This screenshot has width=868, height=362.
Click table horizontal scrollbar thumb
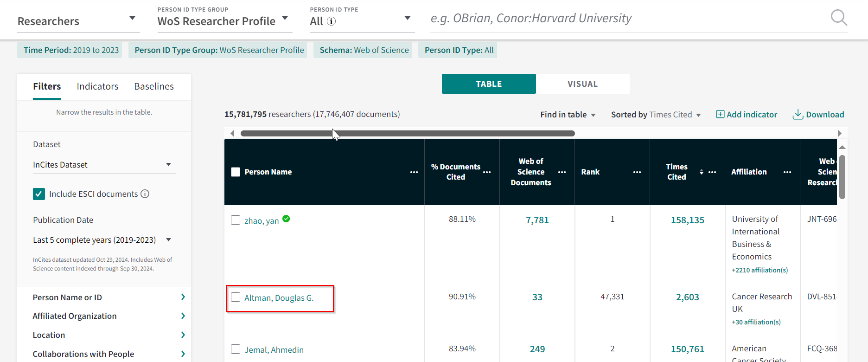click(x=408, y=133)
